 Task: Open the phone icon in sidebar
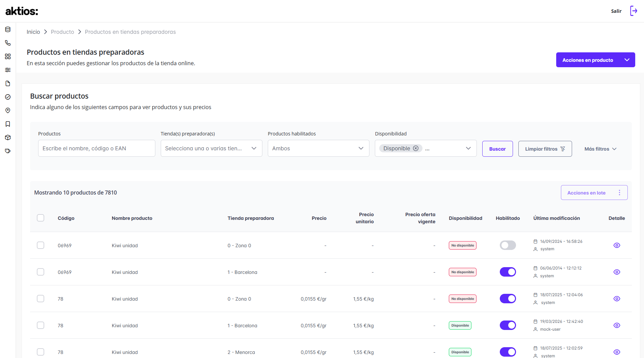pyautogui.click(x=8, y=43)
